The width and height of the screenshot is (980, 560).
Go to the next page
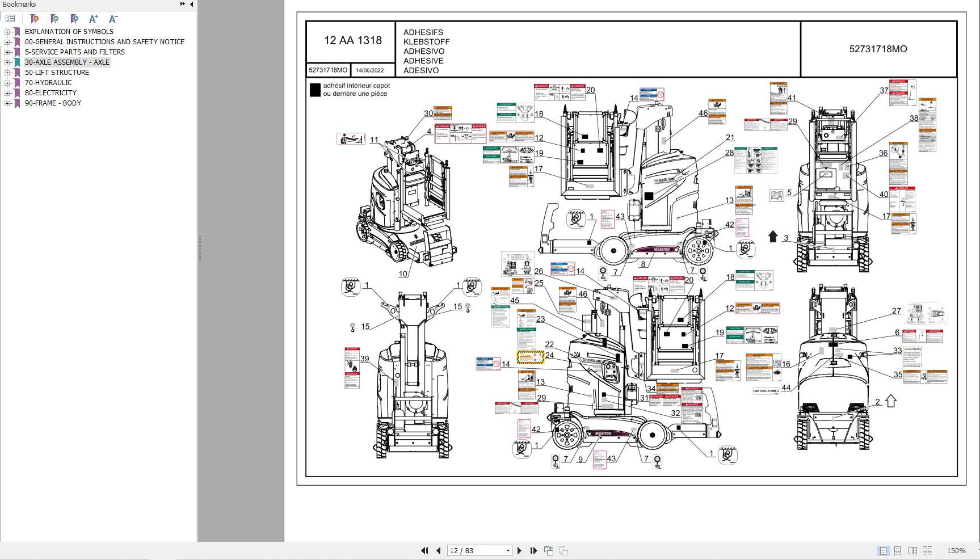519,550
